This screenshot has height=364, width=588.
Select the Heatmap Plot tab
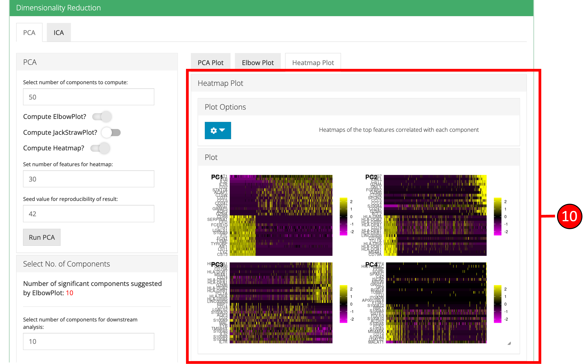tap(313, 63)
